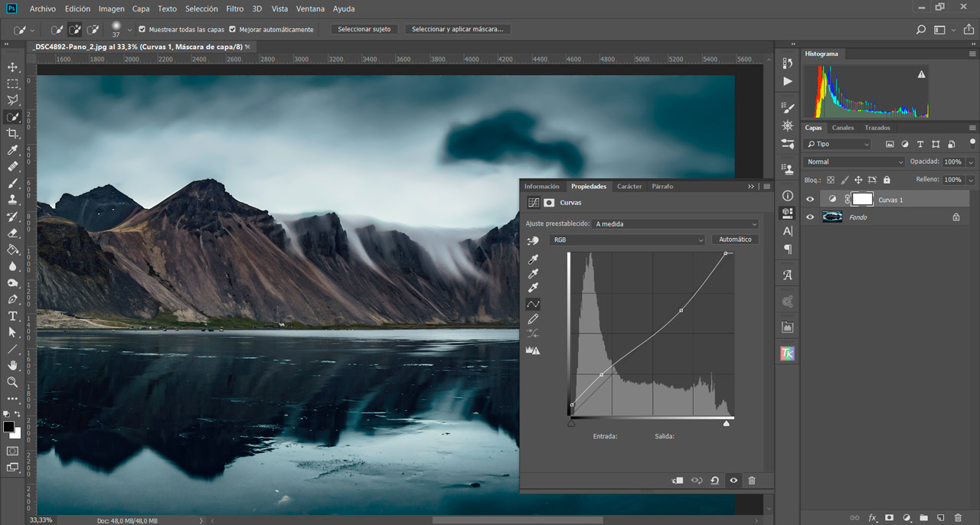The height and width of the screenshot is (525, 980).
Task: Select the Type tool
Action: point(12,316)
